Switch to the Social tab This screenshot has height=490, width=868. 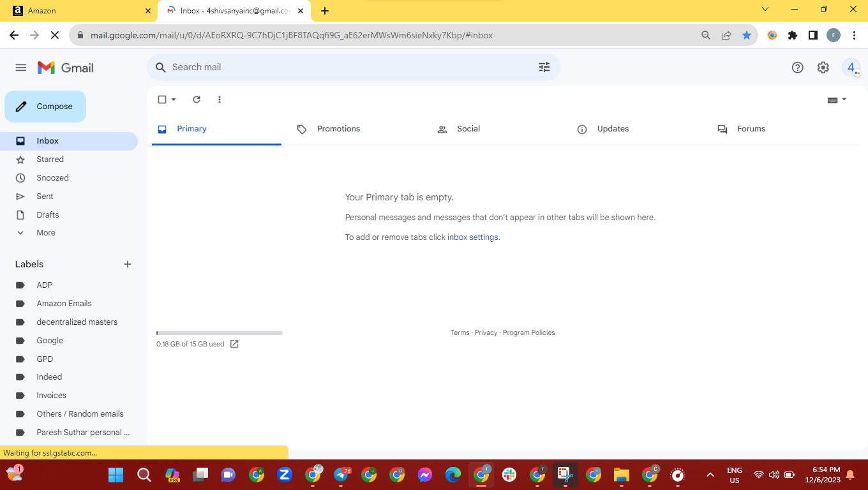click(497, 129)
